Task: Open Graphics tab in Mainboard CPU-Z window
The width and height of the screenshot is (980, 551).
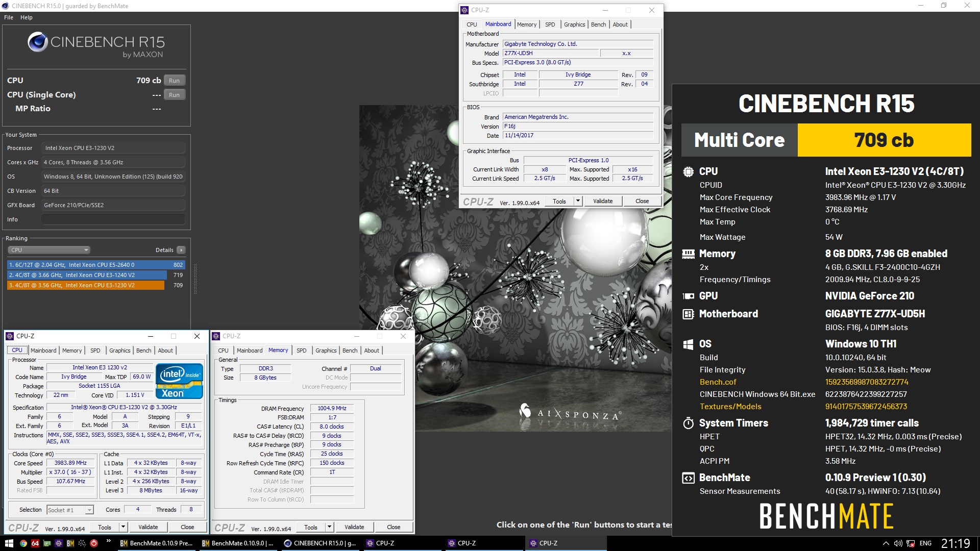Action: point(574,24)
